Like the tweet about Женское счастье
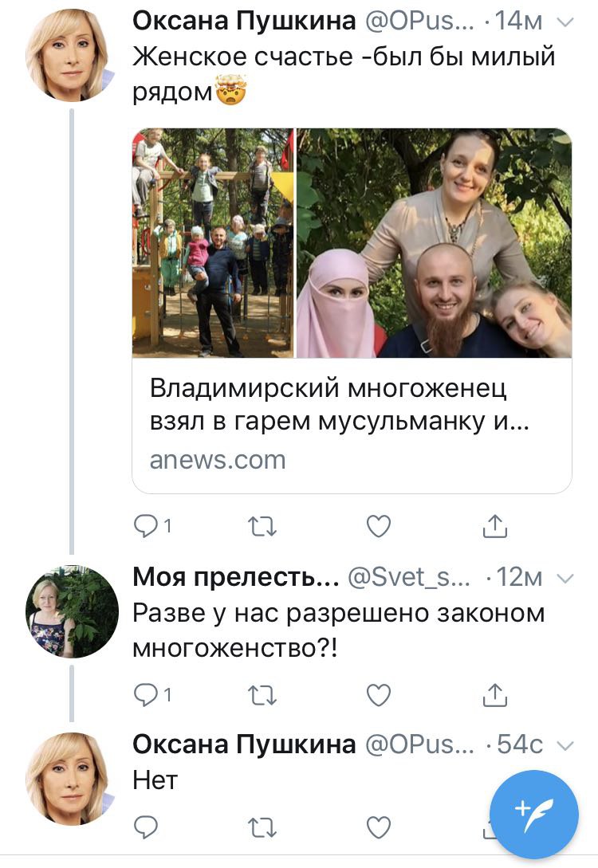Viewport: 598px width, 868px height. tap(379, 526)
